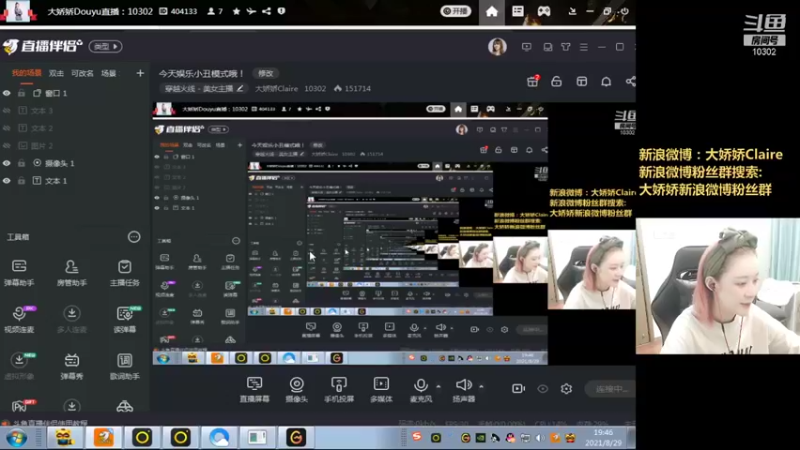Toggle the lock on 文本 1
The height and width of the screenshot is (450, 800).
tap(21, 181)
